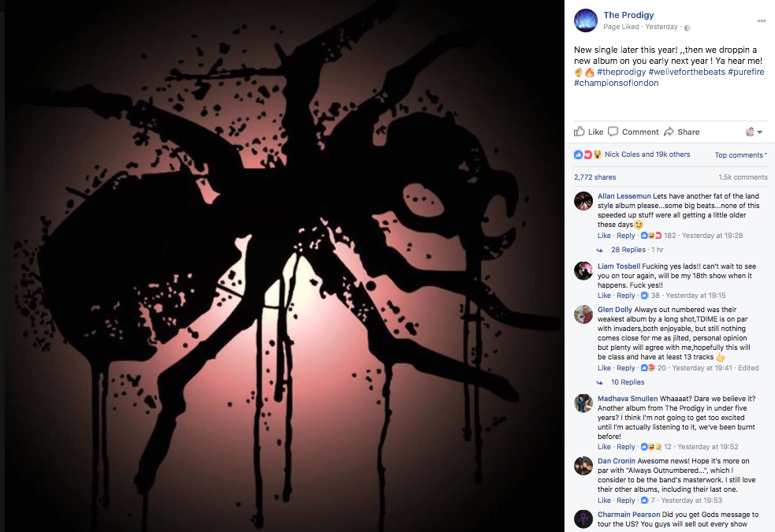Screen dimensions: 775x532
Task: Like the post with thumbs-up icon
Action: (579, 132)
